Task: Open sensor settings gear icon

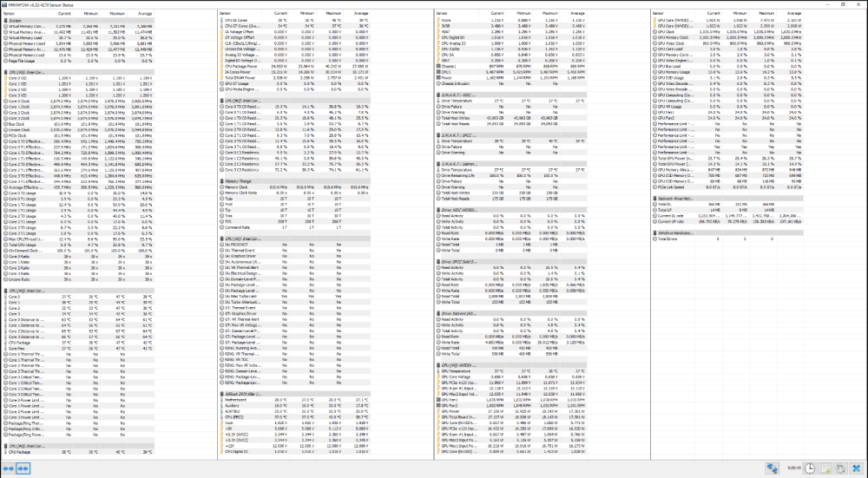Action: 838,468
